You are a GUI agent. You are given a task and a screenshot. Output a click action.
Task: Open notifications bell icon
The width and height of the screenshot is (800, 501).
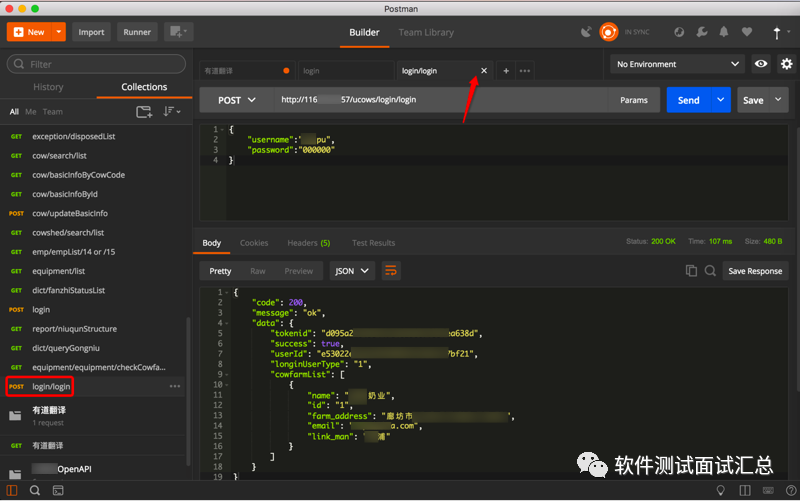coord(723,32)
